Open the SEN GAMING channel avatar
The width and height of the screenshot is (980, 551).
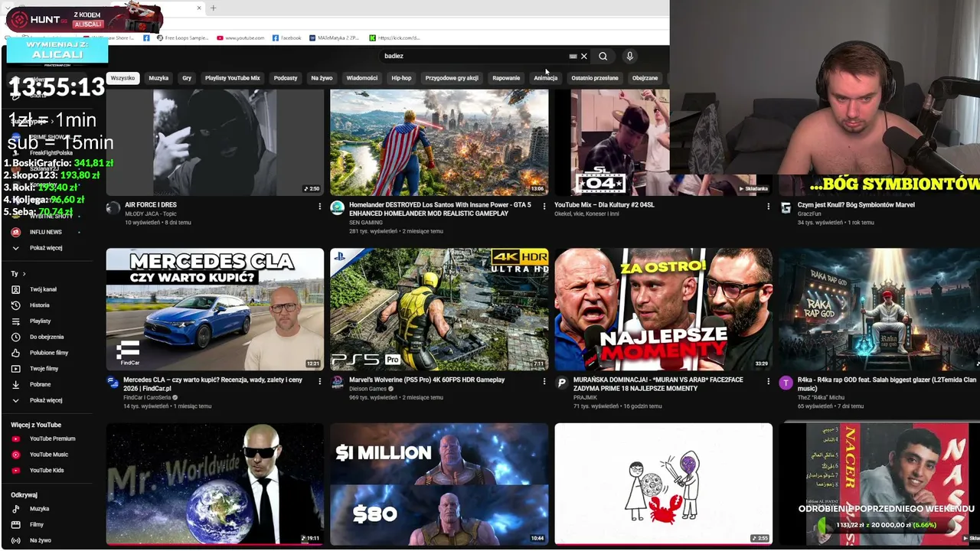click(337, 207)
